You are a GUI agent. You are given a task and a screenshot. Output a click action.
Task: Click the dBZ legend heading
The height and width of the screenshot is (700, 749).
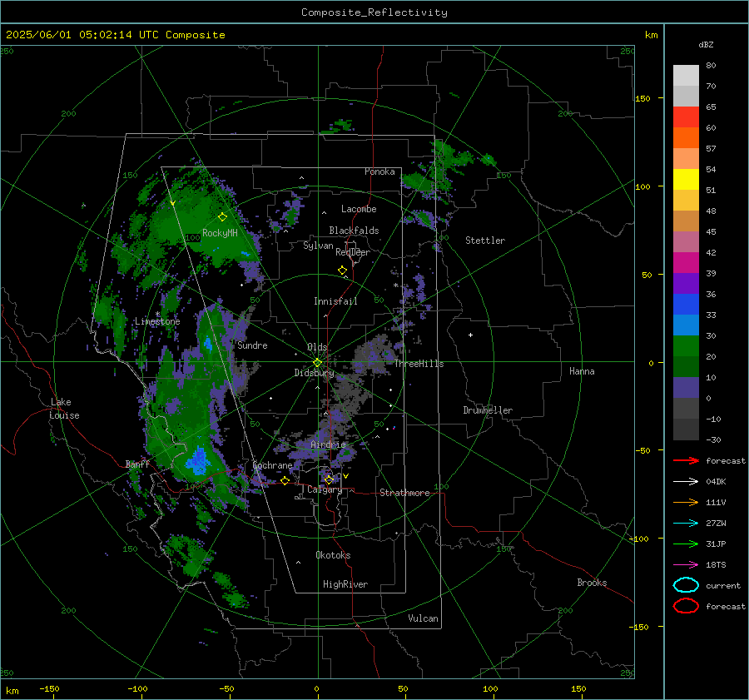point(706,44)
